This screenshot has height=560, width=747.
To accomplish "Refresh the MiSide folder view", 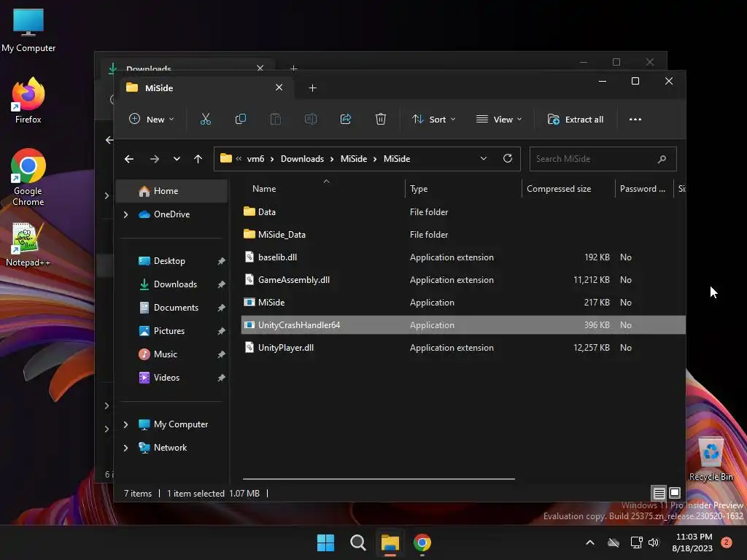I will 508,158.
